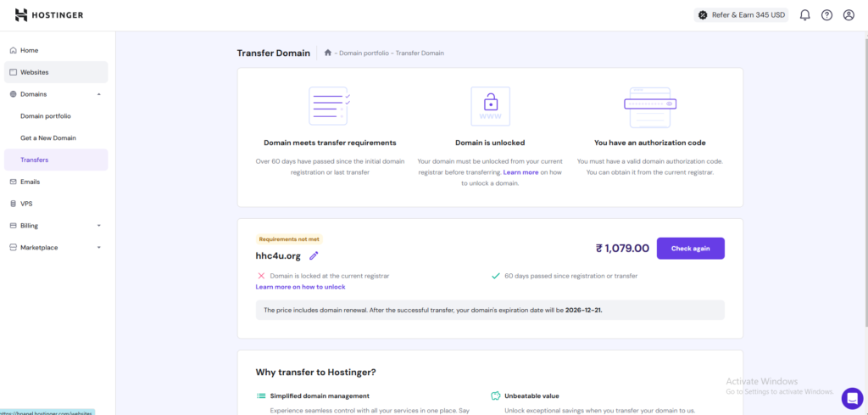Click the green check 60 days icon
Screen dimensions: 868x415
(x=496, y=275)
